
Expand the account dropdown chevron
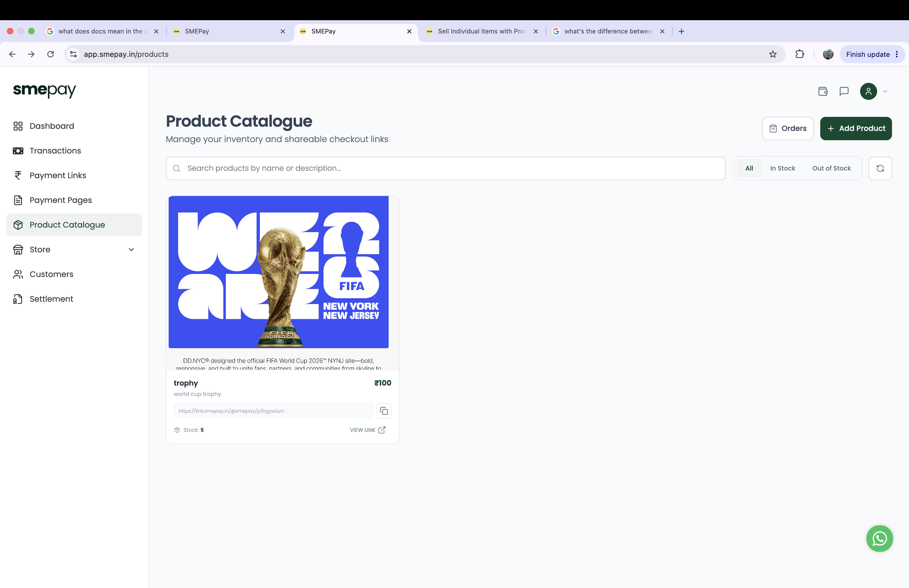tap(885, 91)
